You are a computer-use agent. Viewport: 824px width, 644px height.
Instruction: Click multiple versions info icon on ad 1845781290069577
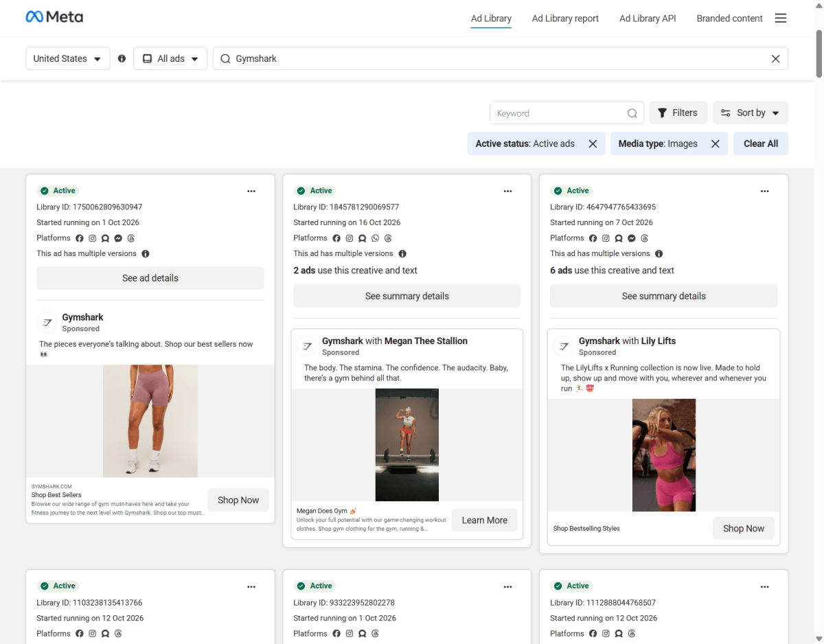tap(402, 253)
